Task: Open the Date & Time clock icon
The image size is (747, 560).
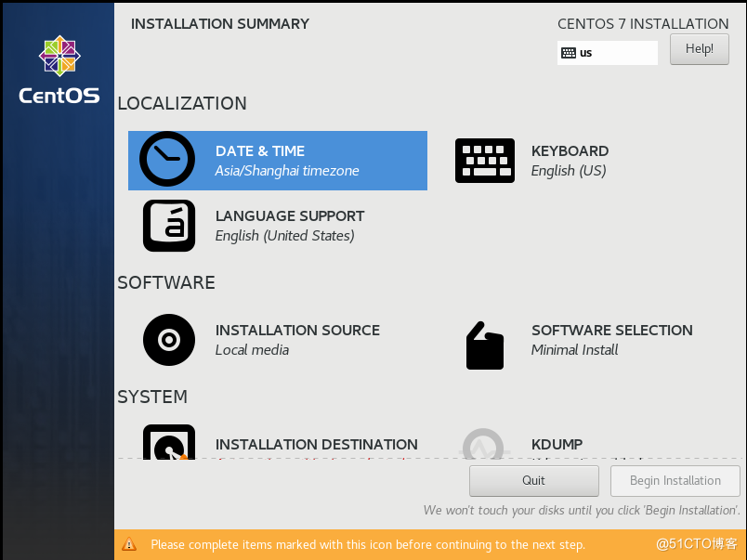Action: (168, 160)
